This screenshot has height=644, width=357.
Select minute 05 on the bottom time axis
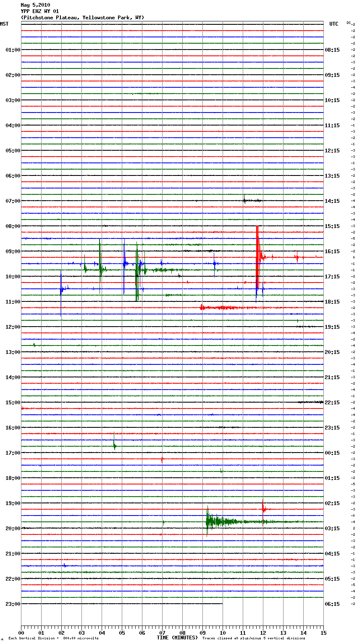(x=122, y=633)
